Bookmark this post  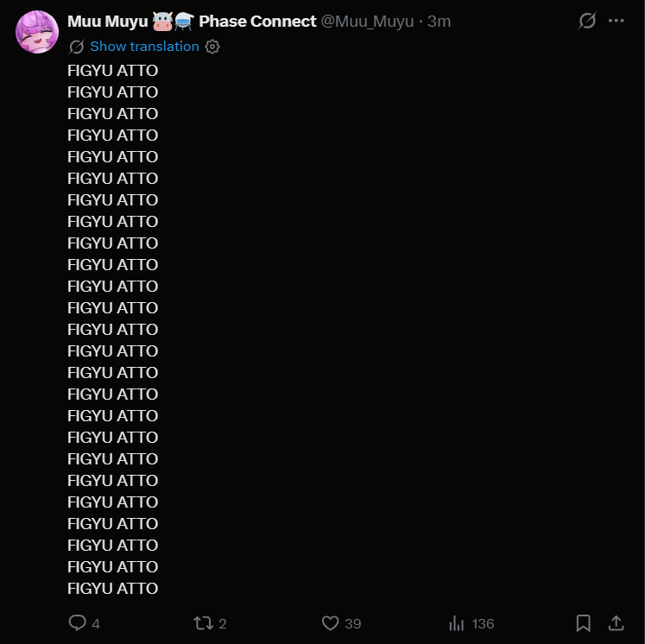point(584,623)
